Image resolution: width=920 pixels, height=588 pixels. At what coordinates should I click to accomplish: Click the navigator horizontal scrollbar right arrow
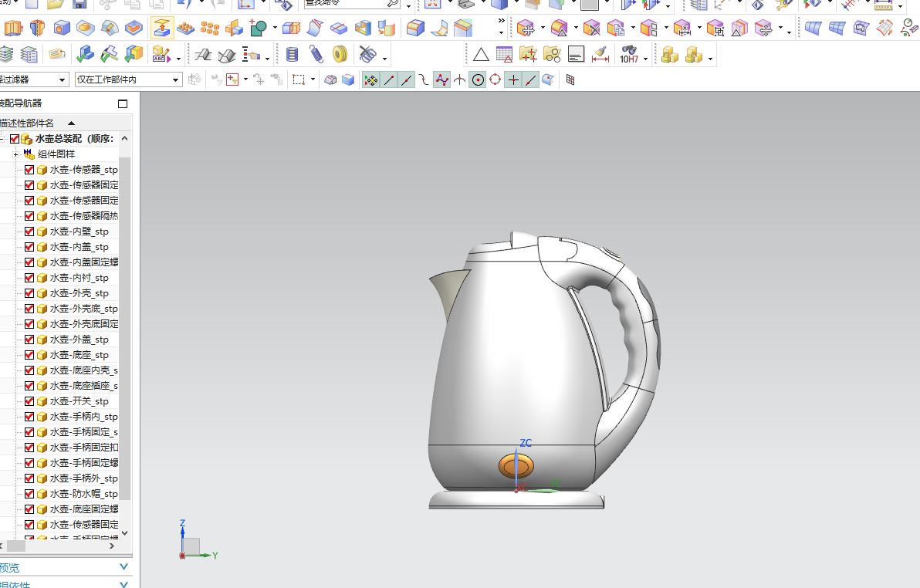(112, 546)
